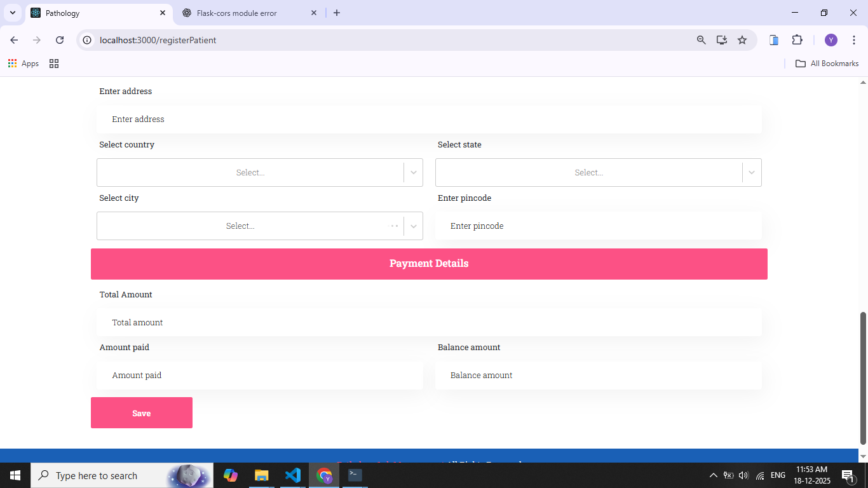Open File Explorer from taskbar
The image size is (868, 488).
[x=261, y=475]
